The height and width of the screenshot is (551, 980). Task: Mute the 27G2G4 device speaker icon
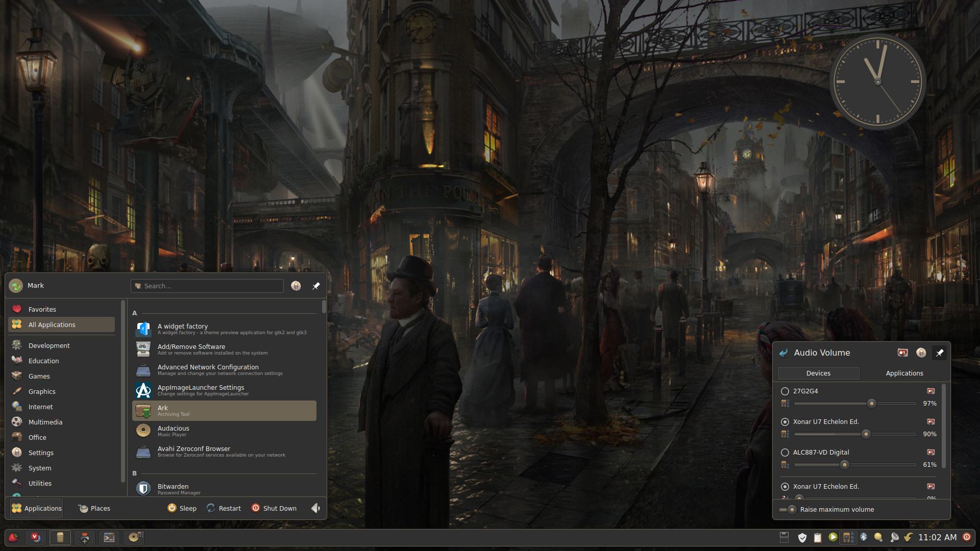(x=785, y=404)
